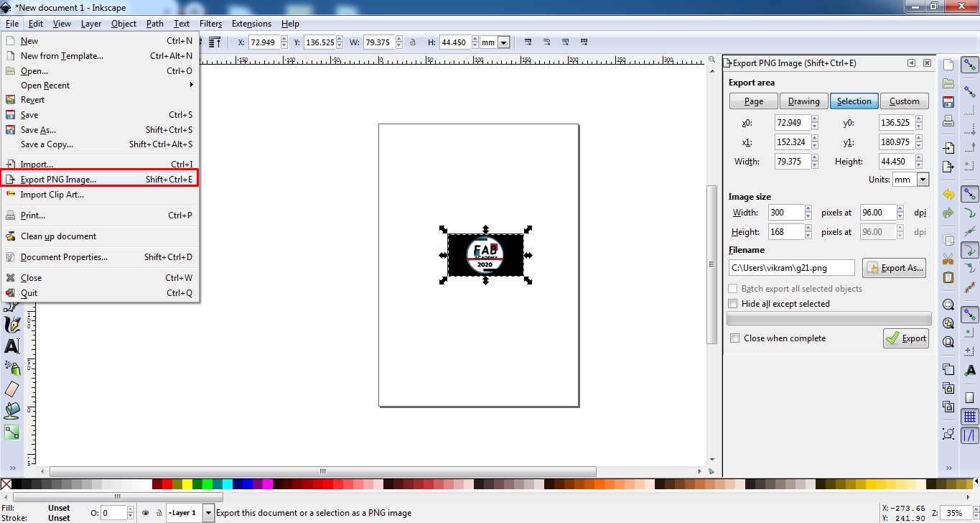Click the Page export area button
This screenshot has width=980, height=523.
(x=753, y=101)
